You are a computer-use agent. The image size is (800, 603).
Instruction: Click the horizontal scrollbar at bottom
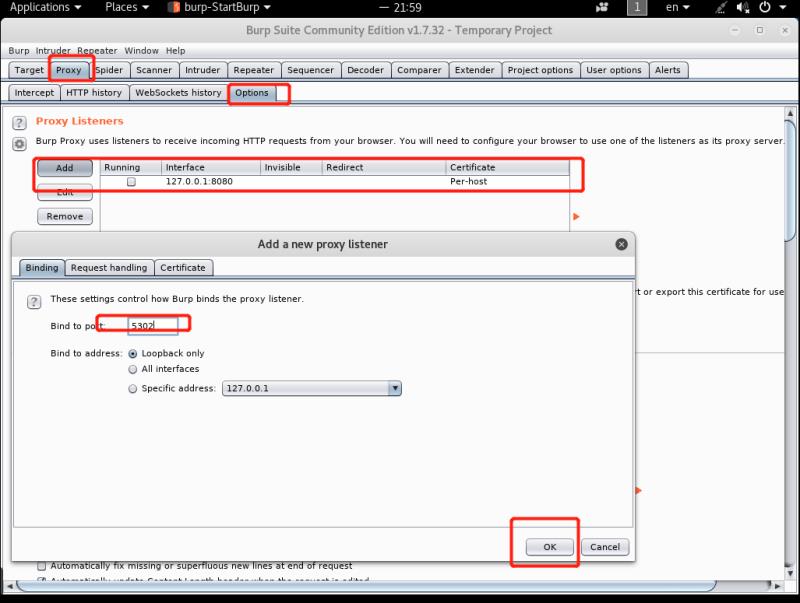(366, 586)
